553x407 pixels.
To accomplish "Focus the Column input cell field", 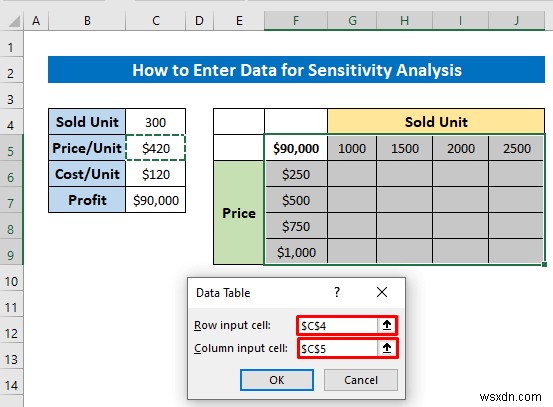I will (338, 348).
